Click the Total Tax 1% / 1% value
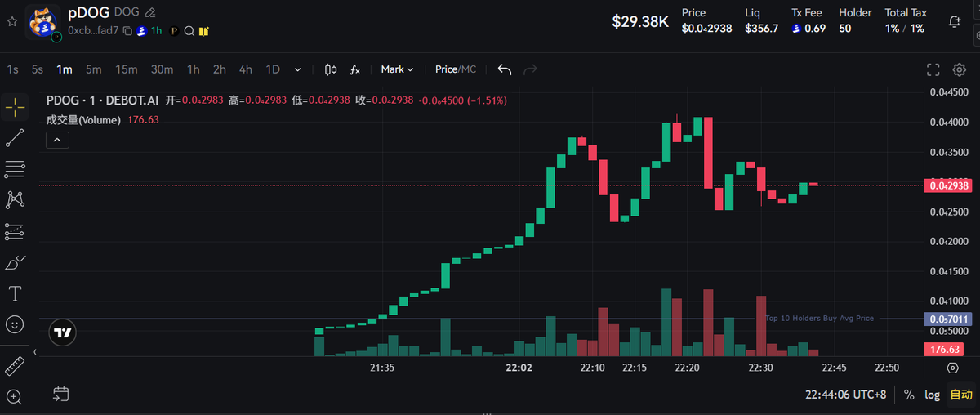 click(905, 29)
